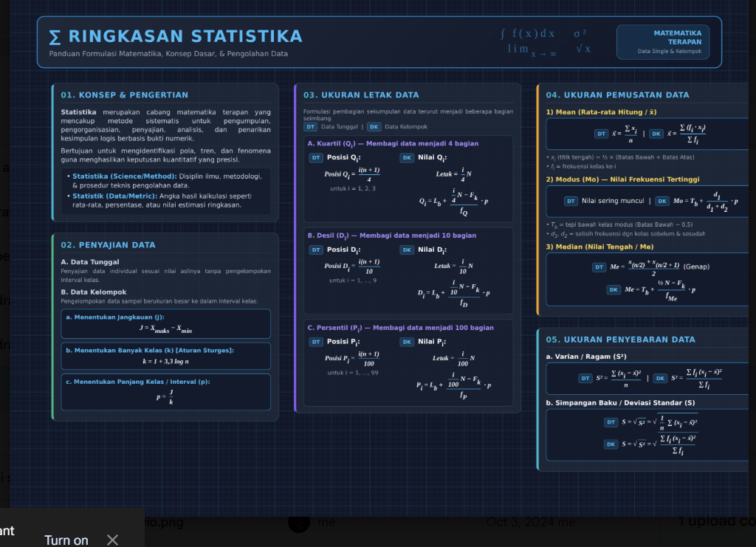
Task: Click '3) Median (Nilai Tengah / Me)' heading
Action: pos(599,247)
